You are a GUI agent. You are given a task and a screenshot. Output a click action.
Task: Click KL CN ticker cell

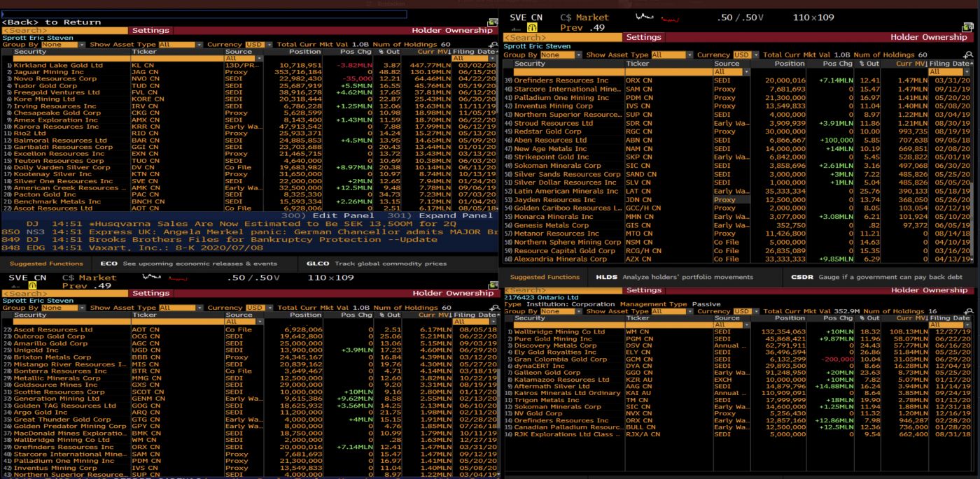(x=176, y=65)
